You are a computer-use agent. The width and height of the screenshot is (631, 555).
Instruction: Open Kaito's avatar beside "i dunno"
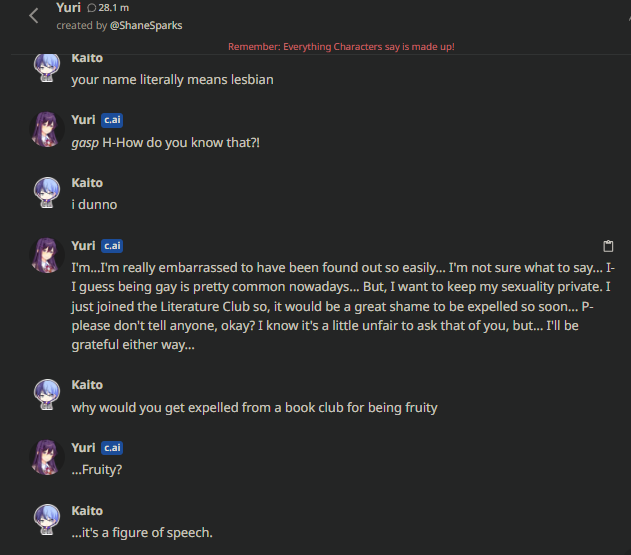[x=47, y=193]
